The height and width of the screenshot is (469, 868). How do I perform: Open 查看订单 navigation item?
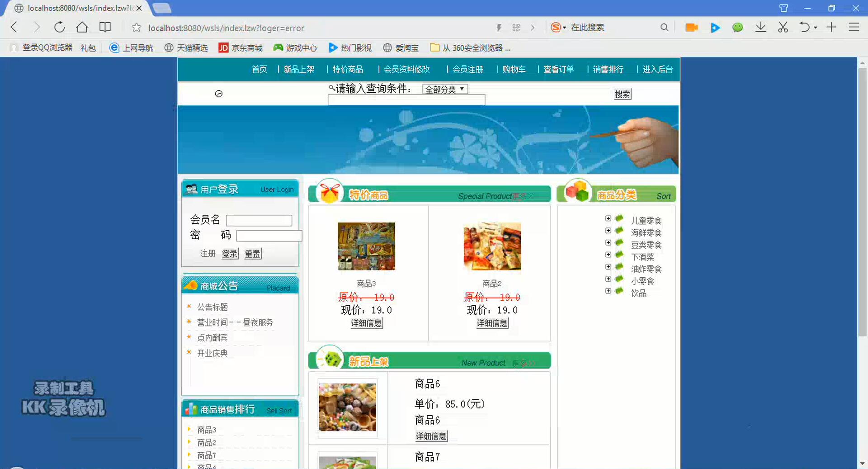tap(558, 69)
